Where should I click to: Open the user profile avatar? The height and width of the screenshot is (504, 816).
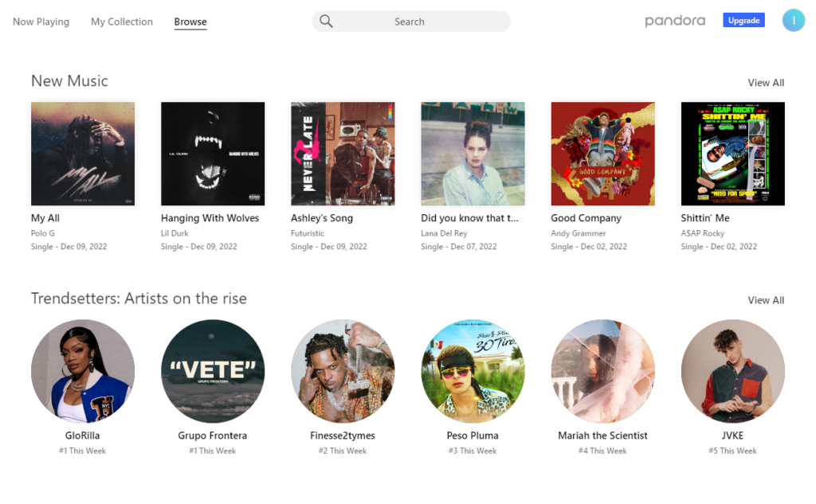[793, 21]
